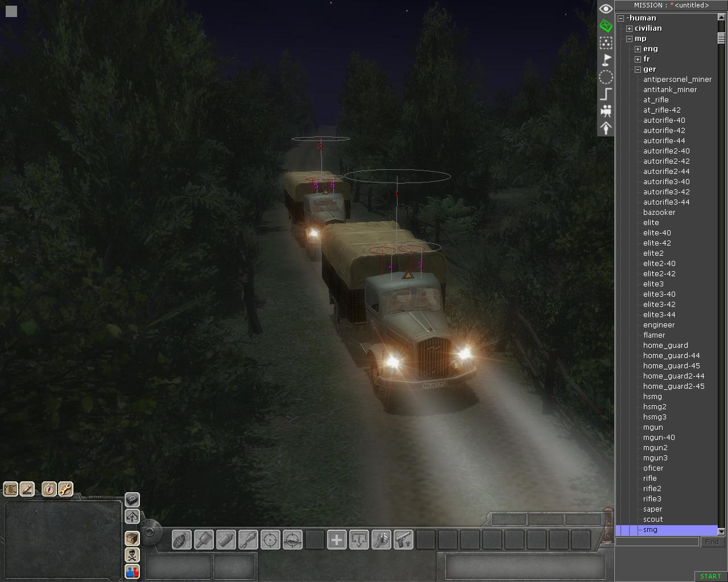Select the dashed circle zone mode icon
Viewport: 728px width, 582px height.
click(606, 77)
